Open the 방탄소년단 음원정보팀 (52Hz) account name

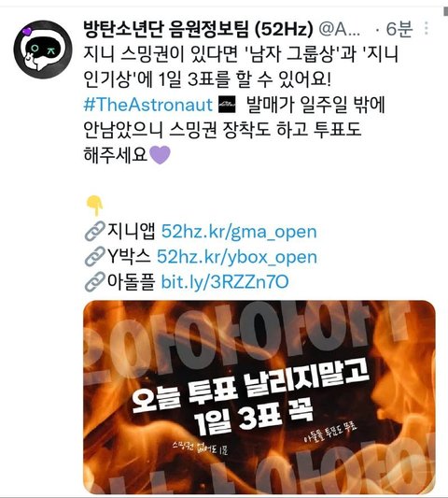tap(198, 29)
